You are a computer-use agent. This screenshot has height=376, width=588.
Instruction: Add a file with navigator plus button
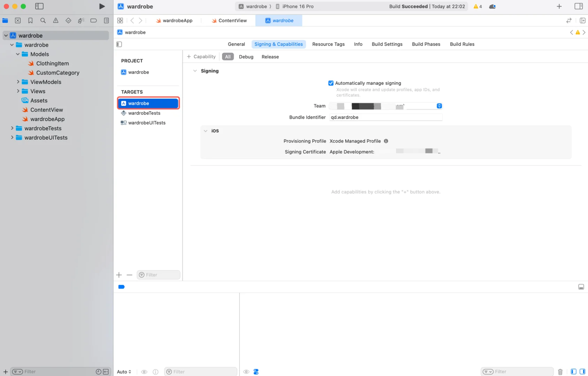[5, 372]
